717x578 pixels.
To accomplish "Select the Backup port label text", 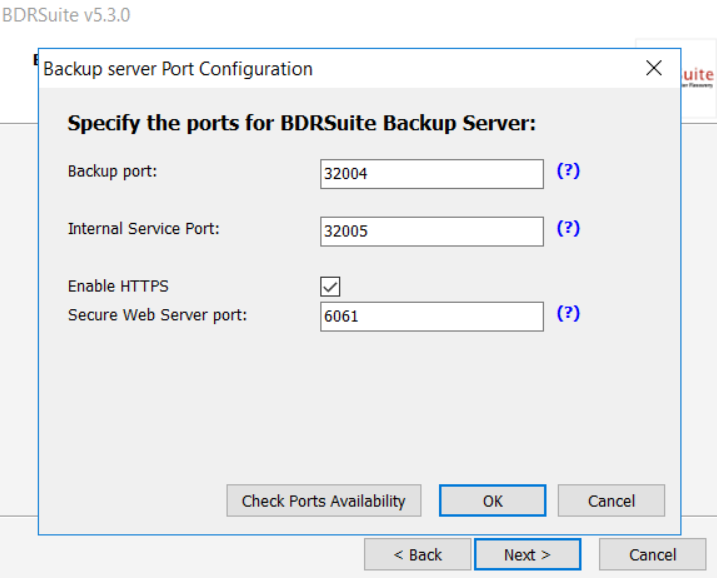I will [112, 171].
